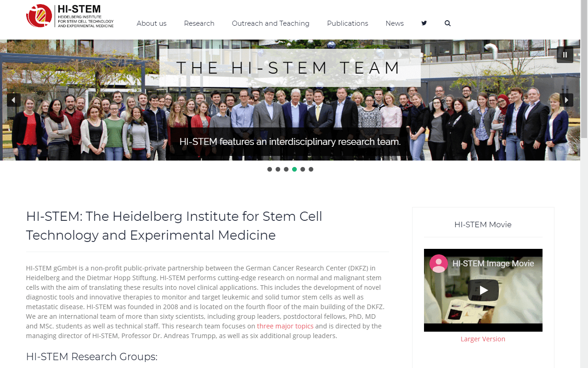Select the second slider dot

(278, 169)
